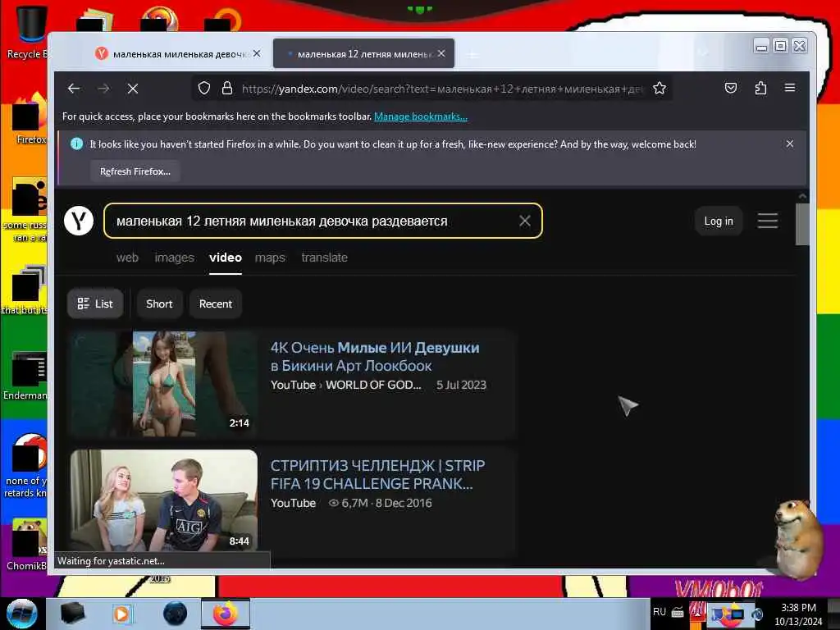Open the Windows Start orb

click(x=22, y=614)
